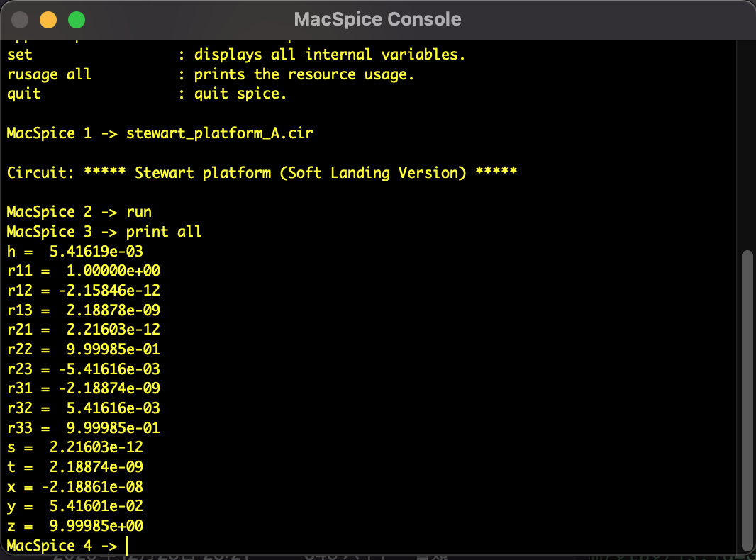This screenshot has width=756, height=560.
Task: Click the 'quit' help entry
Action: pyautogui.click(x=24, y=94)
